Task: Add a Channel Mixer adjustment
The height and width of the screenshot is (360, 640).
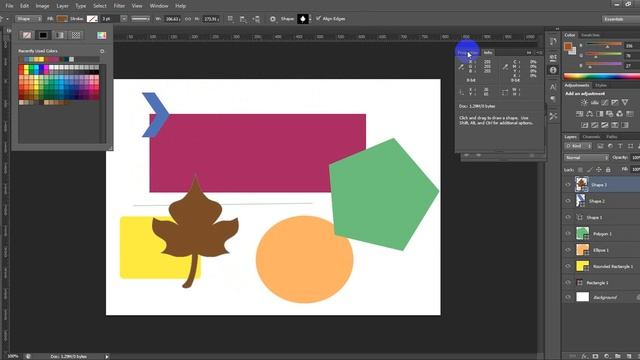Action: point(620,113)
